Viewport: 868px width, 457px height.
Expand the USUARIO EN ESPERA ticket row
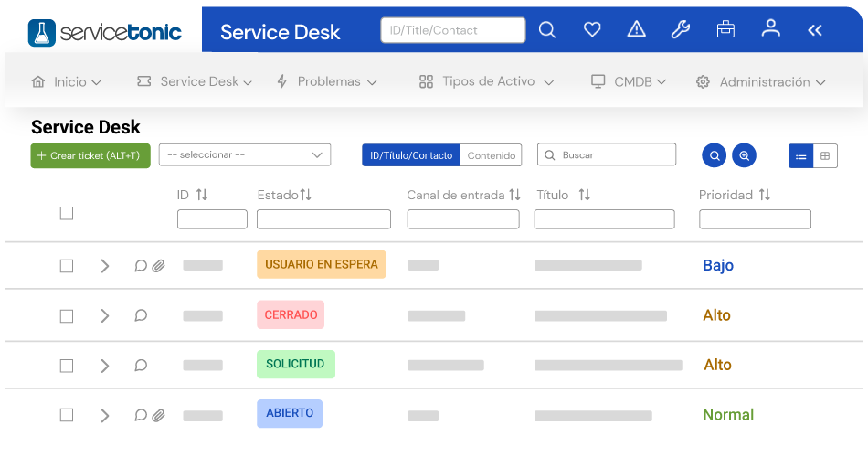(105, 266)
